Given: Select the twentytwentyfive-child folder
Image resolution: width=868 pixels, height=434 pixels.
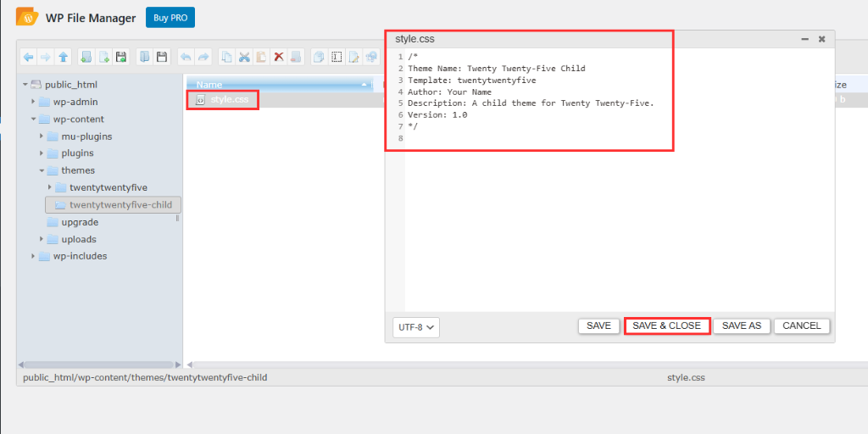Looking at the screenshot, I should 113,205.
